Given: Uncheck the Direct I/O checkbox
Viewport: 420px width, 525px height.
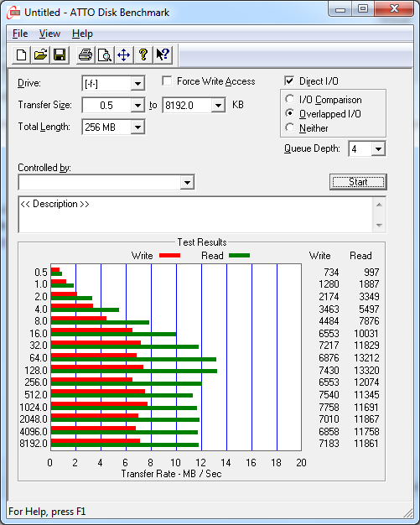Looking at the screenshot, I should point(289,81).
